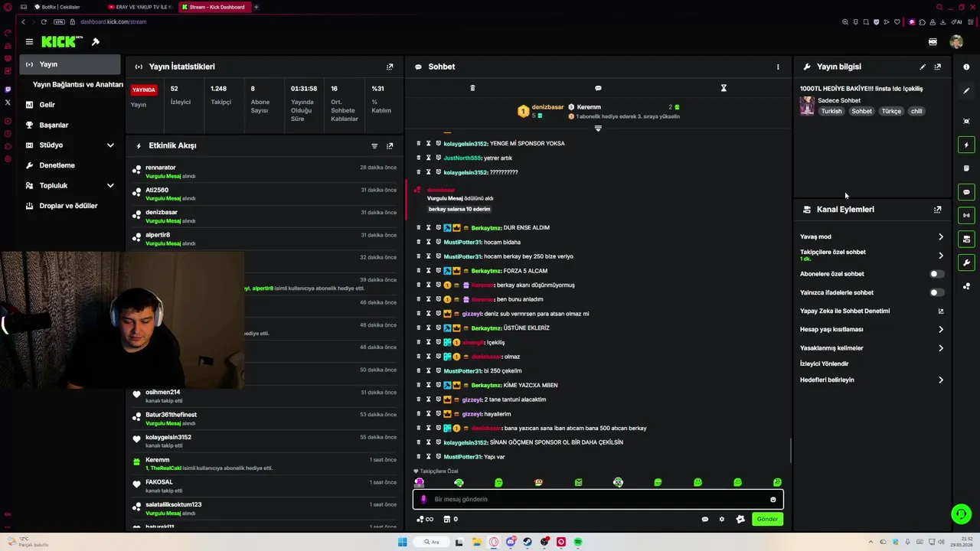Edit stream info with the Yayın bilgisi pencil

(923, 67)
